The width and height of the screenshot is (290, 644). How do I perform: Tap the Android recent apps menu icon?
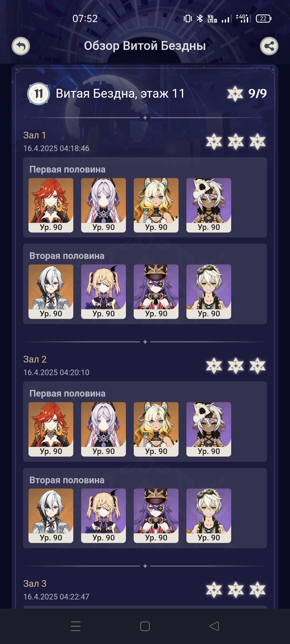coord(76,626)
